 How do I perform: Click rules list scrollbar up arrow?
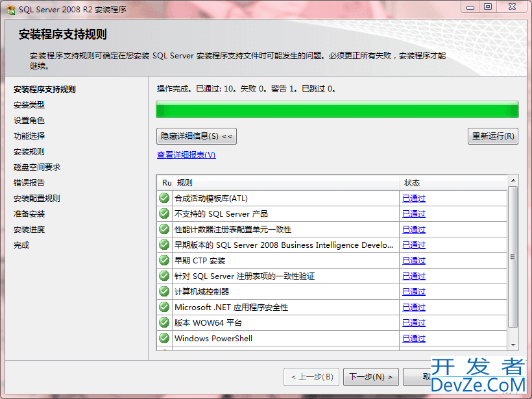(513, 180)
